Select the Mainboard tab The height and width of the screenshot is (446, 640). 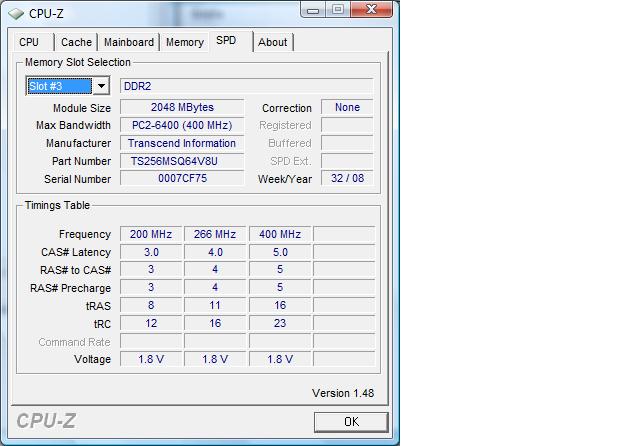[x=129, y=42]
